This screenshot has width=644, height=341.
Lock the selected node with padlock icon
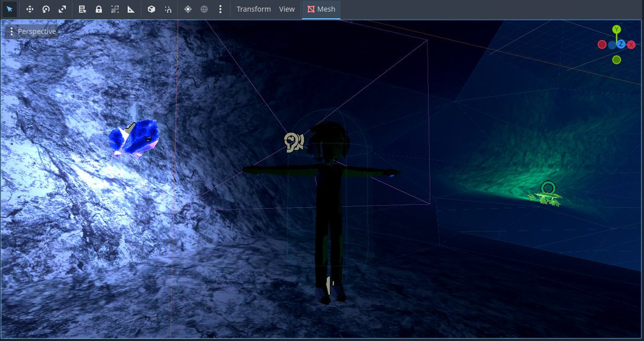(x=99, y=9)
